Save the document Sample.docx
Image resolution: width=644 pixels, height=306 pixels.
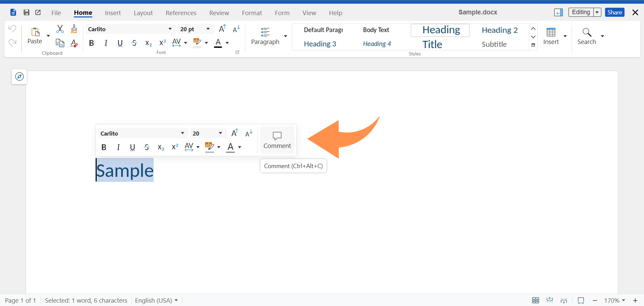click(x=27, y=12)
